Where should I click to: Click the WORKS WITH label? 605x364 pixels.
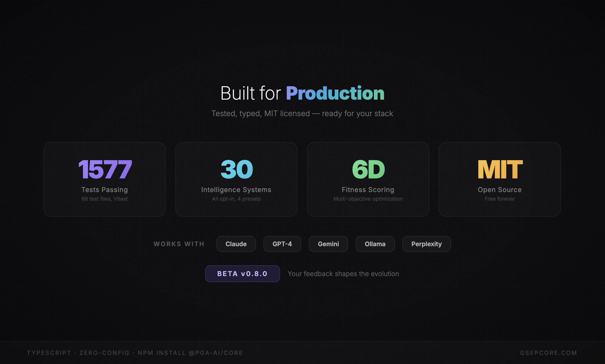point(179,244)
